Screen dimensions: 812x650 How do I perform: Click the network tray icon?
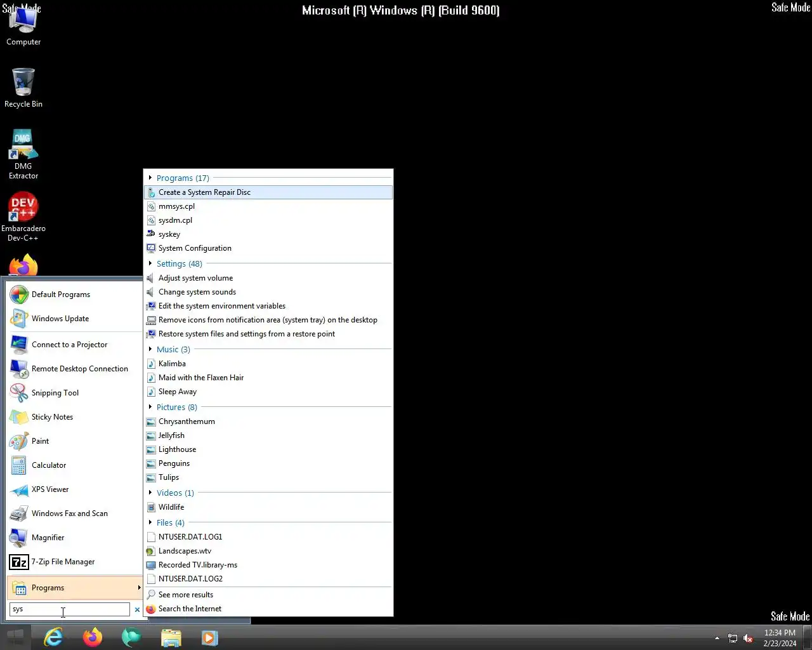point(733,639)
